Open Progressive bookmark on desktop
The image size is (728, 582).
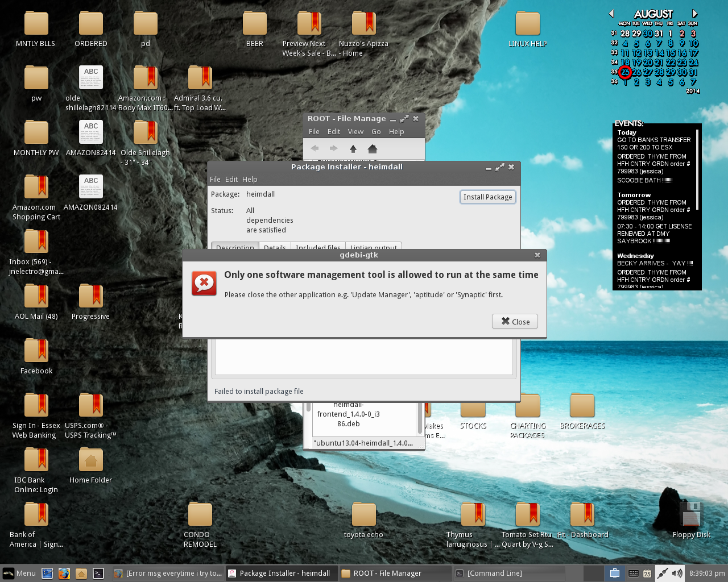91,302
